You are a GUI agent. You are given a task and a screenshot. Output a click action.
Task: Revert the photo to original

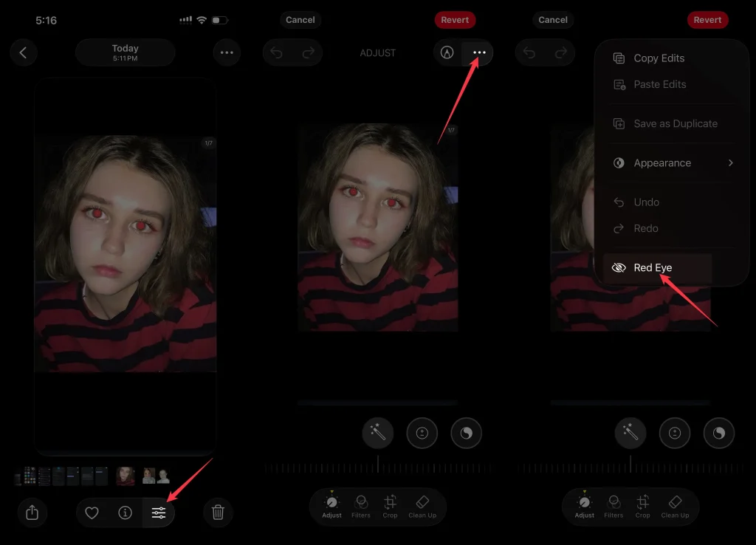tap(455, 20)
